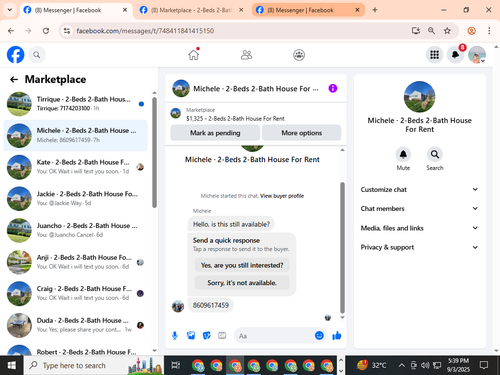Open Task View on taskbar
500x375 pixels.
[x=176, y=366]
